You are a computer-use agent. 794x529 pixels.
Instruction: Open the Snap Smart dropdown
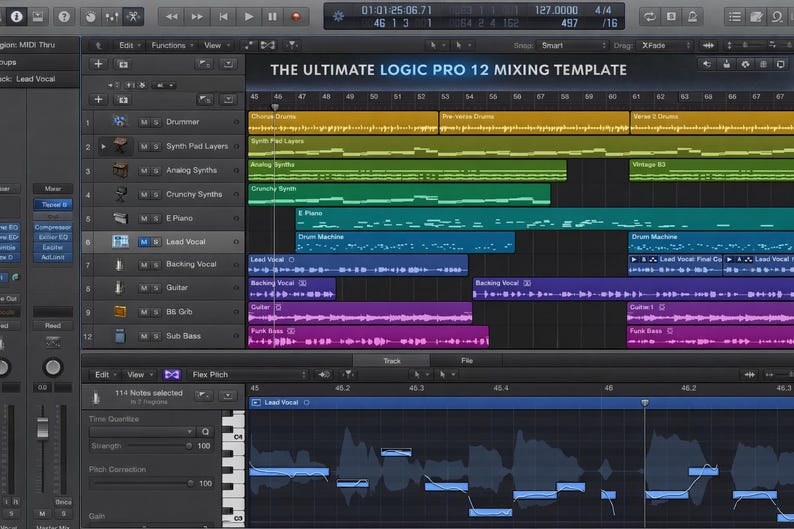(x=572, y=46)
